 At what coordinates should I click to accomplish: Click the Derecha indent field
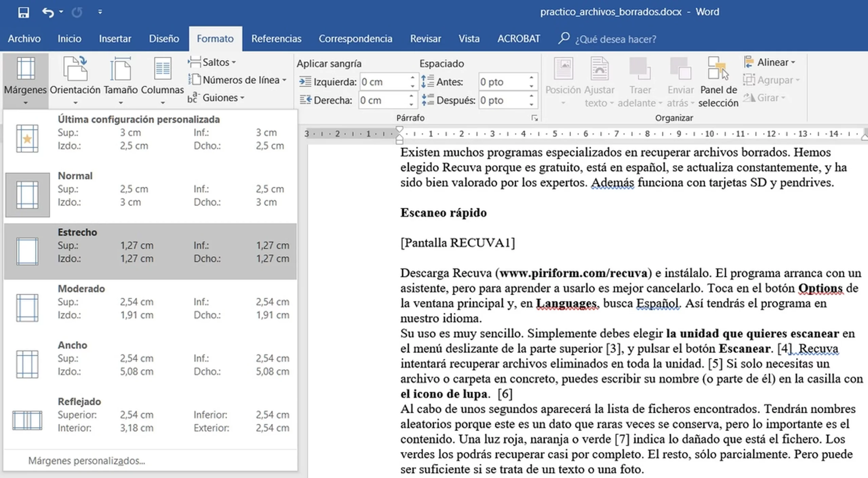[383, 100]
